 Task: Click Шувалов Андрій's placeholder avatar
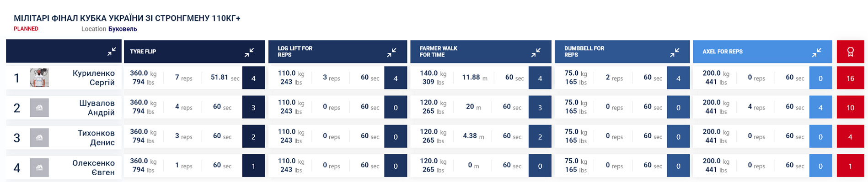coord(39,108)
